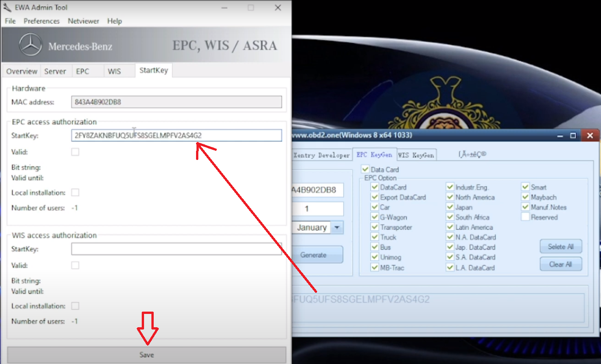Open the Netviewer menu

(83, 21)
